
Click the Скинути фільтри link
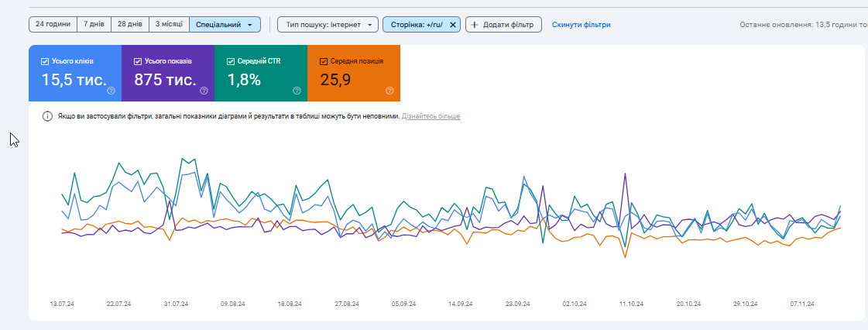(581, 25)
